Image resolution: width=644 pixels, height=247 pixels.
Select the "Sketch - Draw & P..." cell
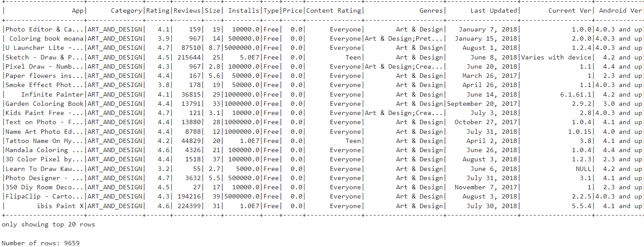pos(44,58)
